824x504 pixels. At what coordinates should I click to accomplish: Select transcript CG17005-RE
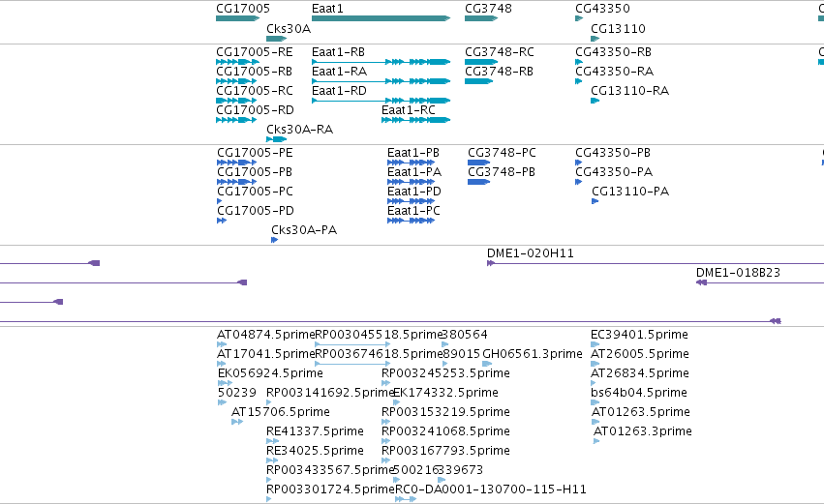point(237,62)
